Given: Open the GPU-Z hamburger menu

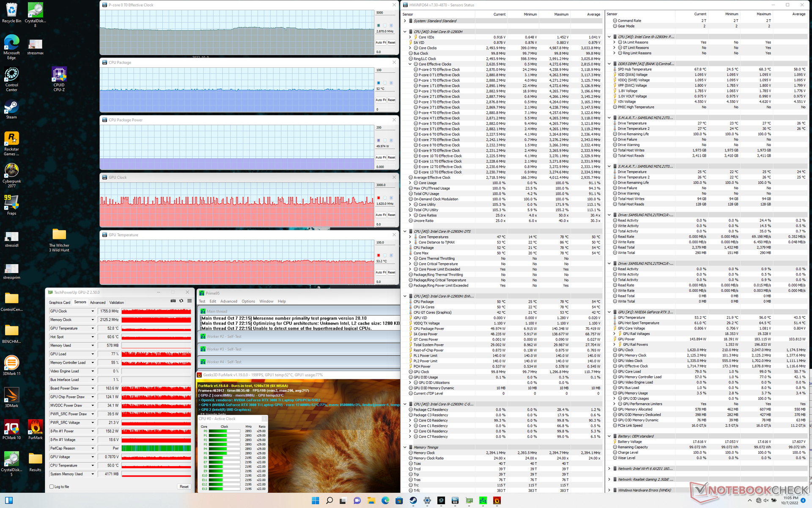Looking at the screenshot, I should click(x=189, y=301).
